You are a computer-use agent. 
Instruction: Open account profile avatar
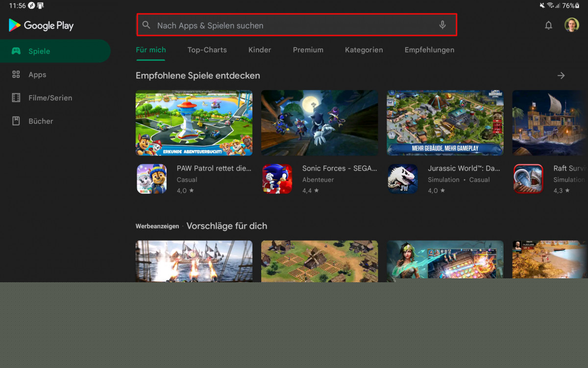pyautogui.click(x=571, y=25)
